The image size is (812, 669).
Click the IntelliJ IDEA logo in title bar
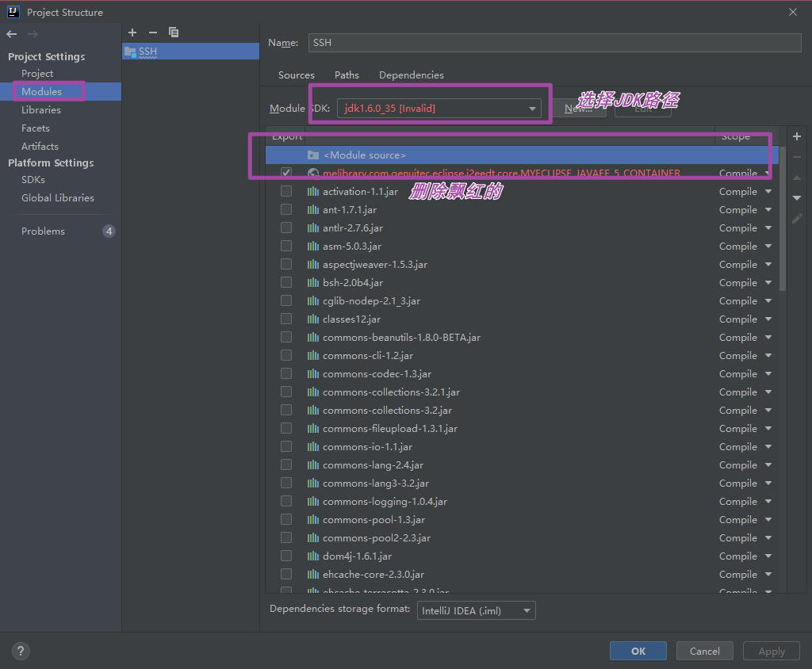(13, 12)
